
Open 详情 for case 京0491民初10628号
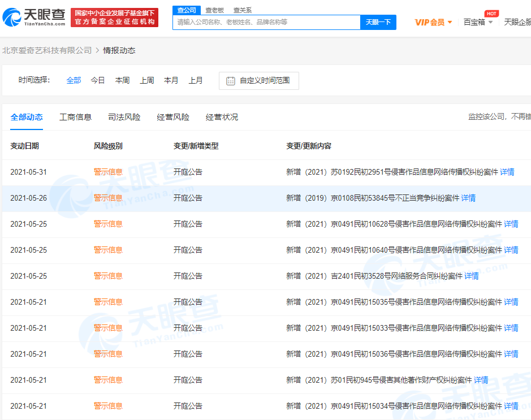click(511, 224)
